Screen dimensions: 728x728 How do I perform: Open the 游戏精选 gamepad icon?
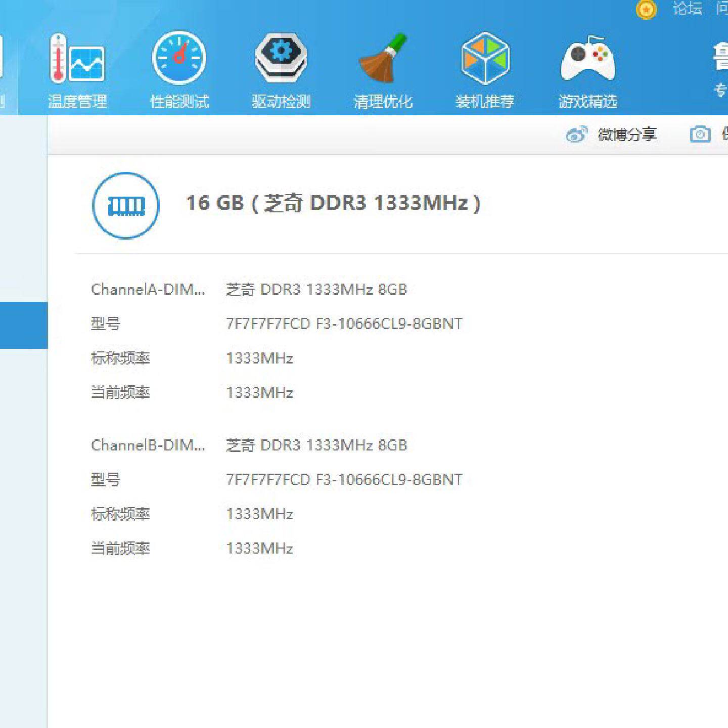pyautogui.click(x=588, y=59)
